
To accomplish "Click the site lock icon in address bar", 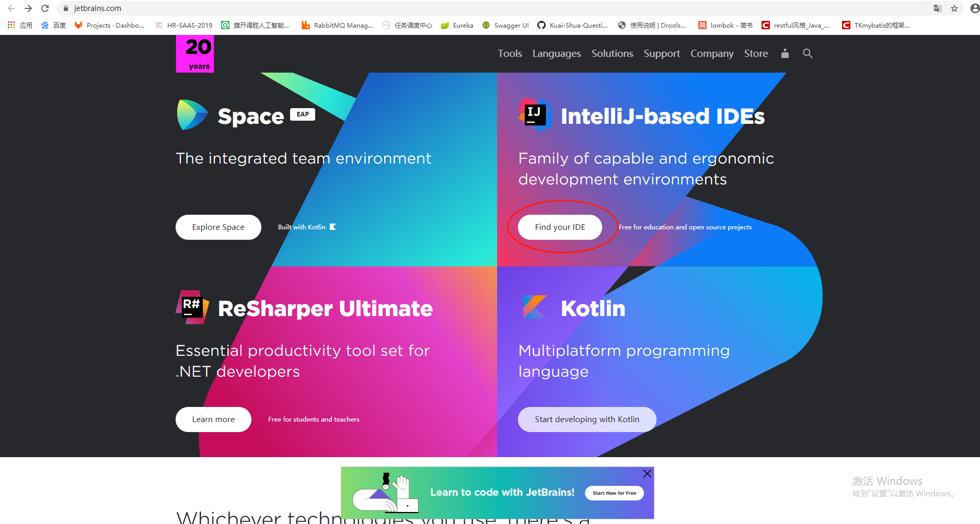I will click(x=66, y=8).
